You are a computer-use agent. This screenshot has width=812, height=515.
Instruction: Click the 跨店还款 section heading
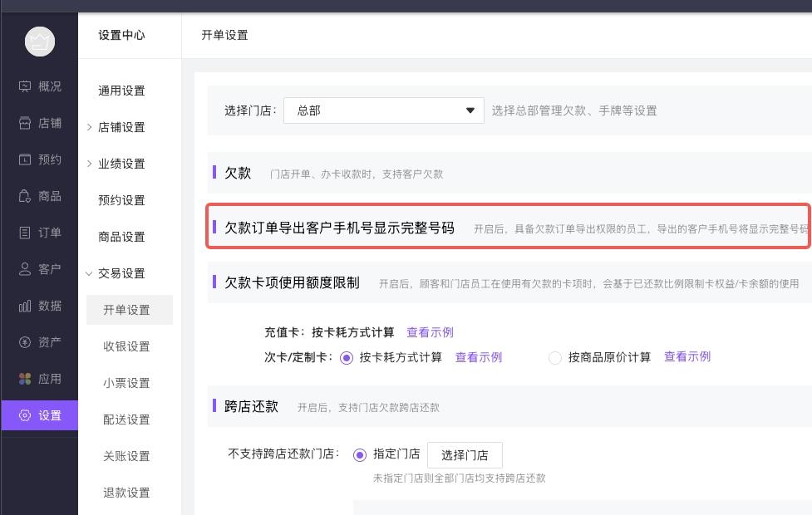coord(251,406)
